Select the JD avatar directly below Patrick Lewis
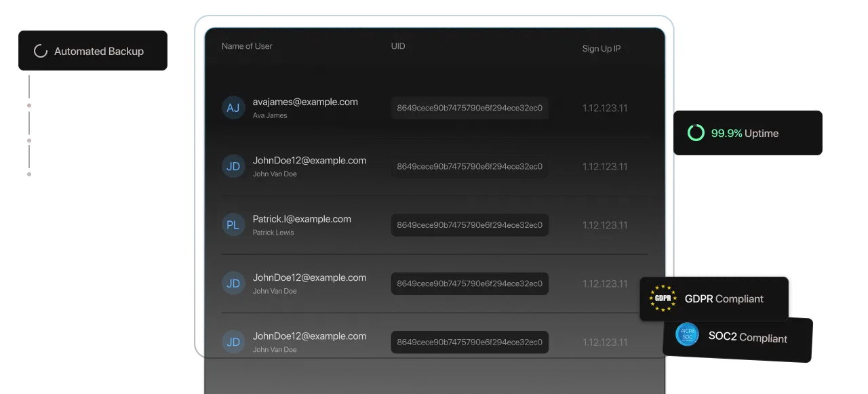868x394 pixels. (233, 283)
